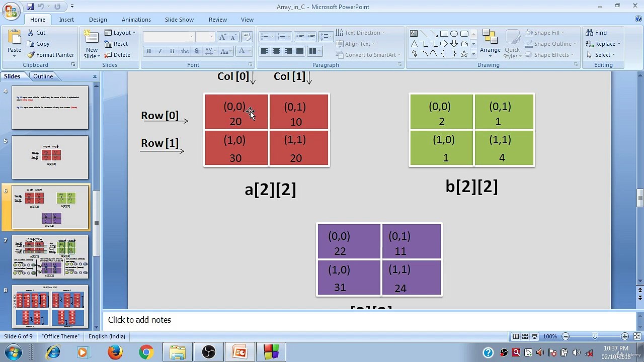Viewport: 644px width, 362px height.
Task: Select the Rectangle shape
Action: pyautogui.click(x=444, y=34)
